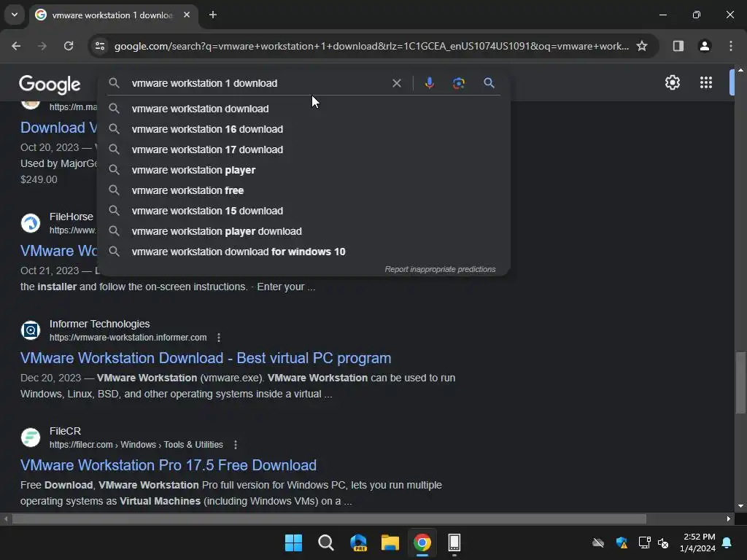Screen dimensions: 747x560
Task: Click the horizontal scrollbar thumb
Action: [329, 518]
